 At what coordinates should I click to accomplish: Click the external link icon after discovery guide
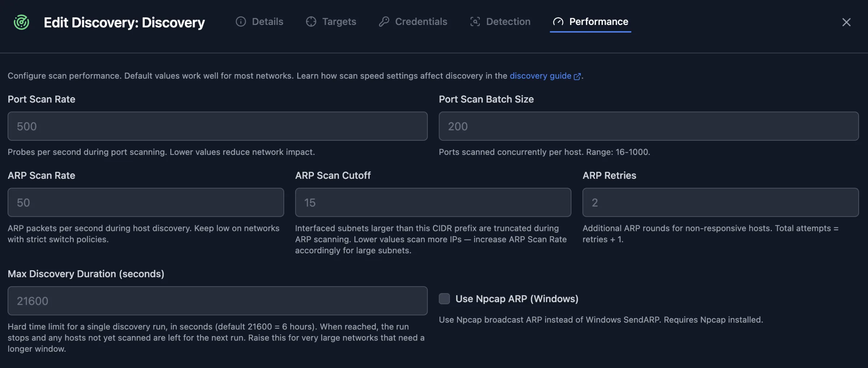577,76
